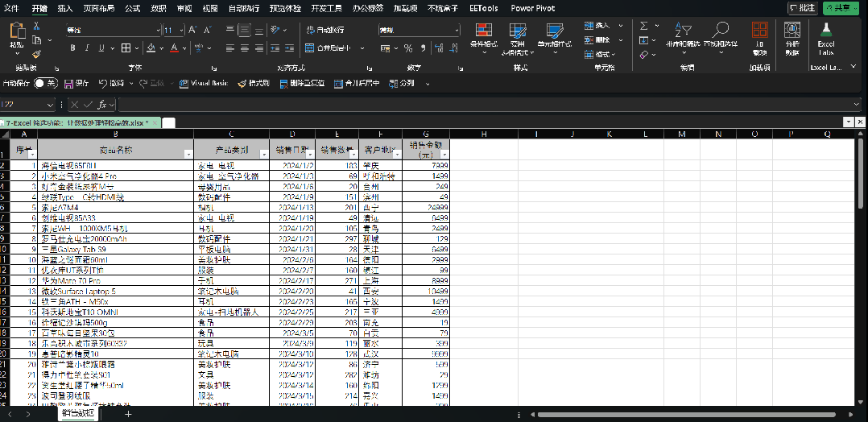This screenshot has width=868, height=422.
Task: Toggle Wrap Text option
Action: [x=325, y=30]
